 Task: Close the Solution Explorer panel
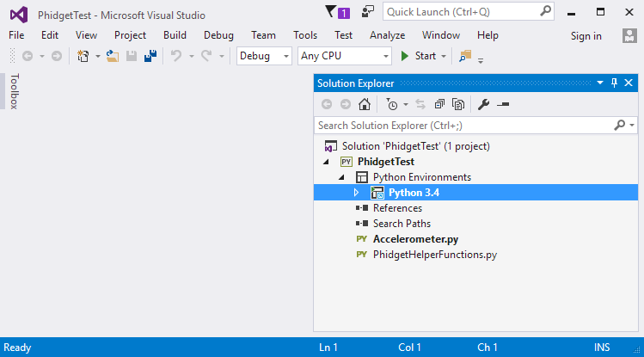629,83
